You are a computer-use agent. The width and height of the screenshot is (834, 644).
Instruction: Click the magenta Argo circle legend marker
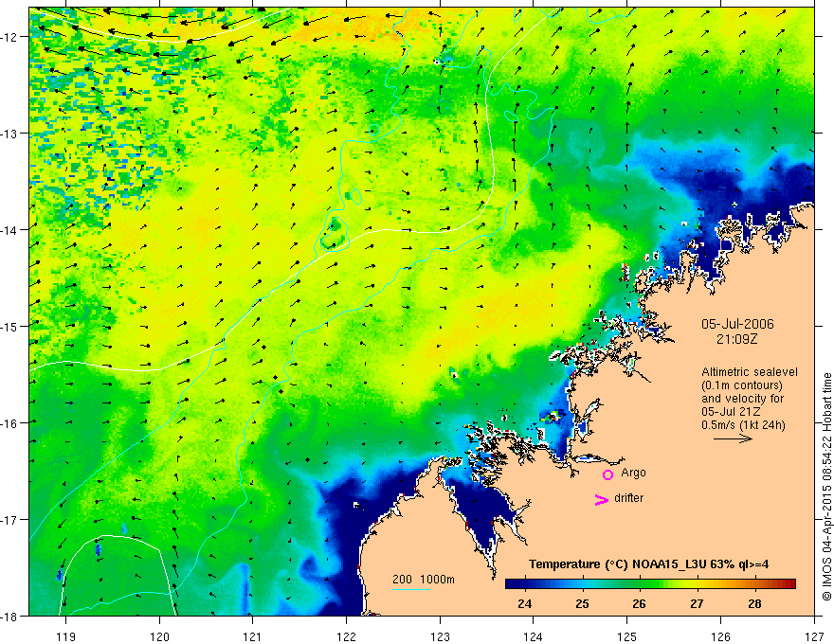click(607, 474)
